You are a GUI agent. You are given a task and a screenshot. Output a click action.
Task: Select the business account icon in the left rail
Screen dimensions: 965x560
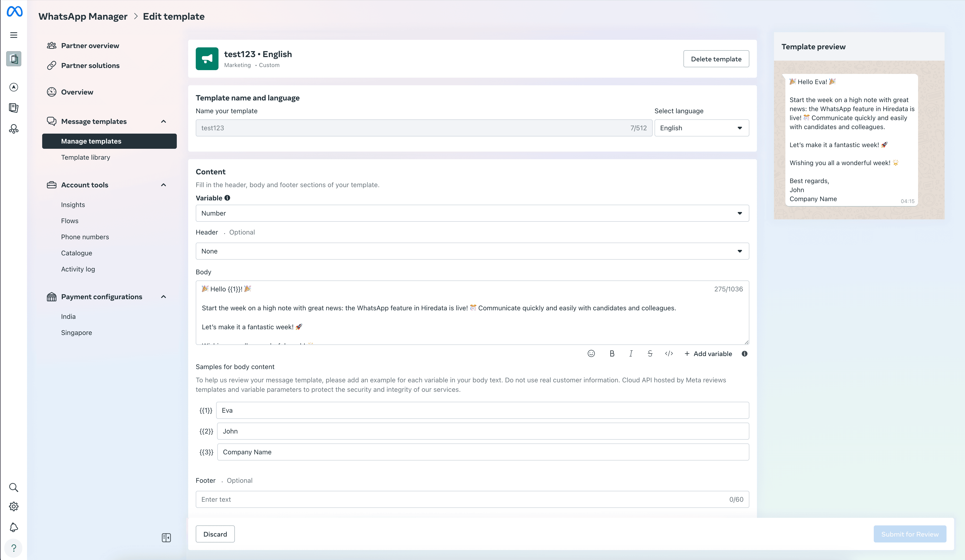[14, 59]
